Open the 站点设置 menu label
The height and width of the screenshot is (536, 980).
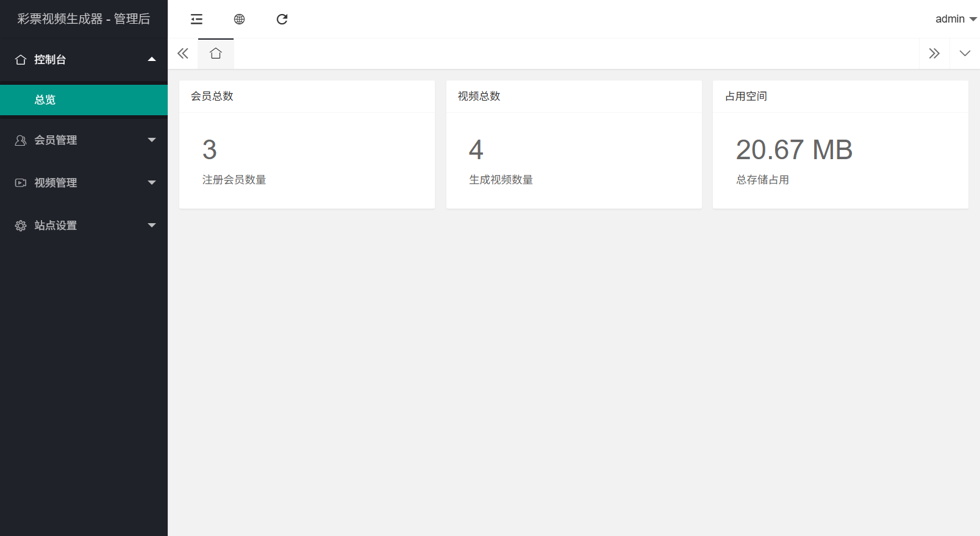[55, 226]
